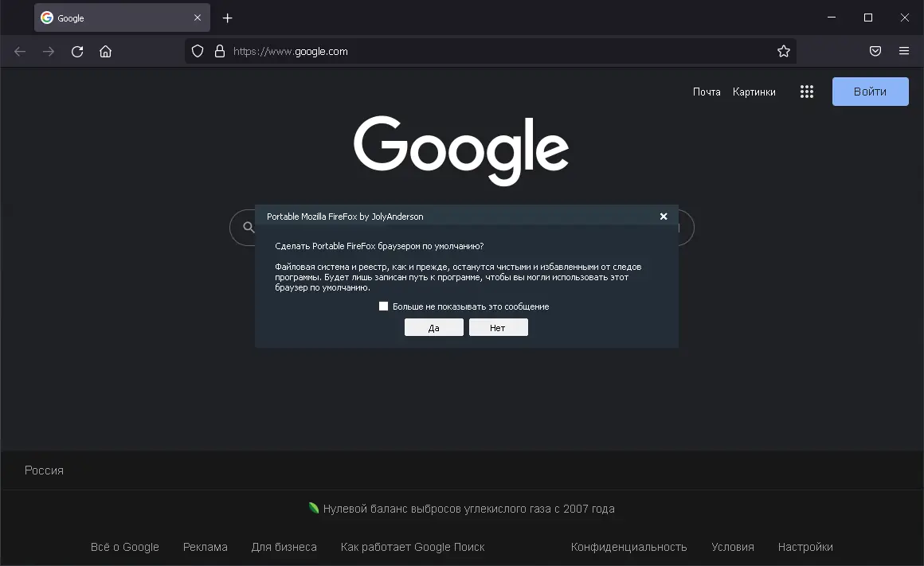Decline with the Нет button
Screen dimensions: 924x566
pos(498,327)
